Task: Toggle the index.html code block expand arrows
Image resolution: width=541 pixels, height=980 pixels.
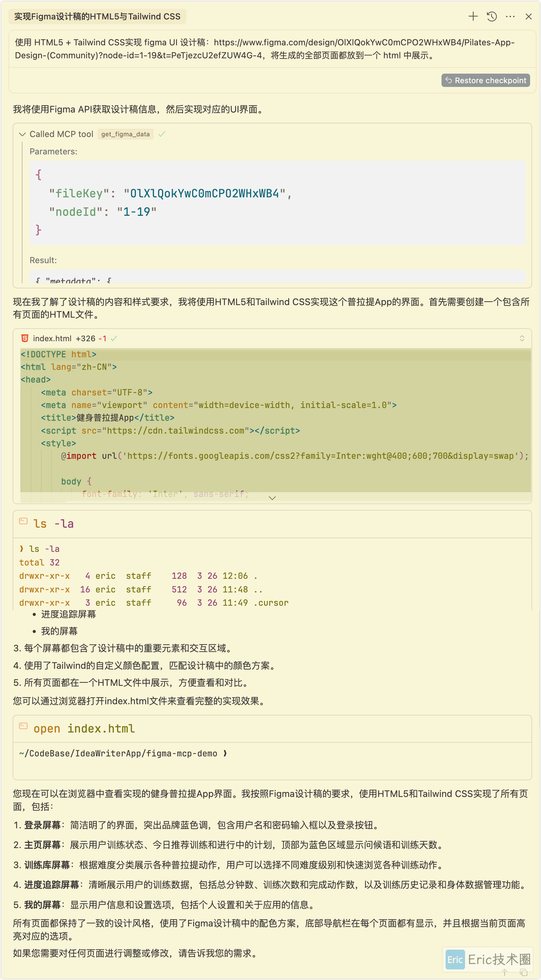Action: pyautogui.click(x=522, y=338)
